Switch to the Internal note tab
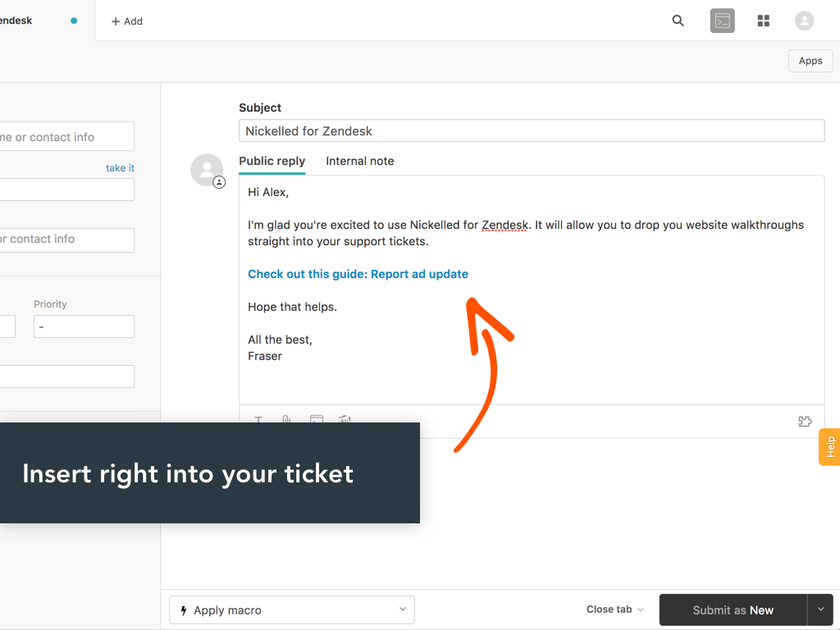 pyautogui.click(x=359, y=162)
